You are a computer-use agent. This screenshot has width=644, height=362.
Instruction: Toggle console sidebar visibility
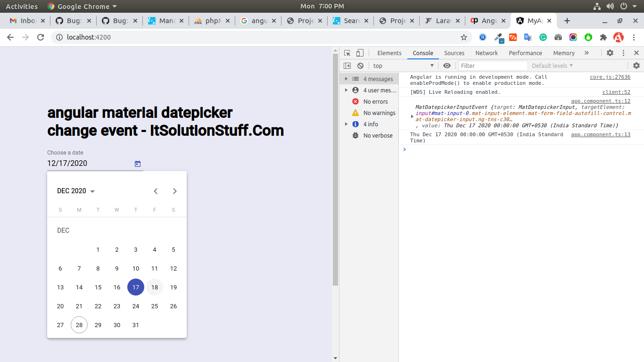[x=347, y=66]
